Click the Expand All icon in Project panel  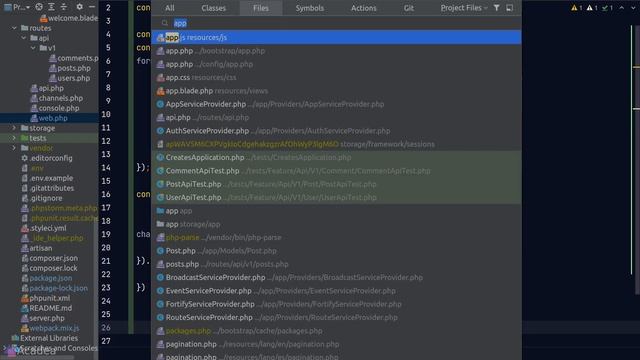51,7
